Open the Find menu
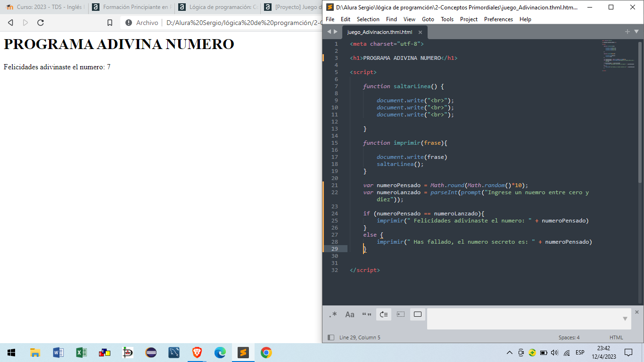Image resolution: width=644 pixels, height=362 pixels. [391, 19]
